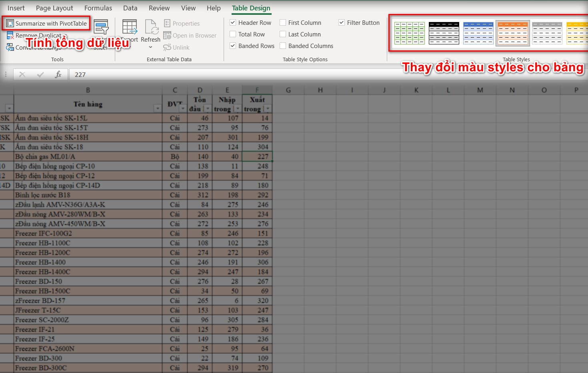Apply the blue table style

[x=478, y=33]
